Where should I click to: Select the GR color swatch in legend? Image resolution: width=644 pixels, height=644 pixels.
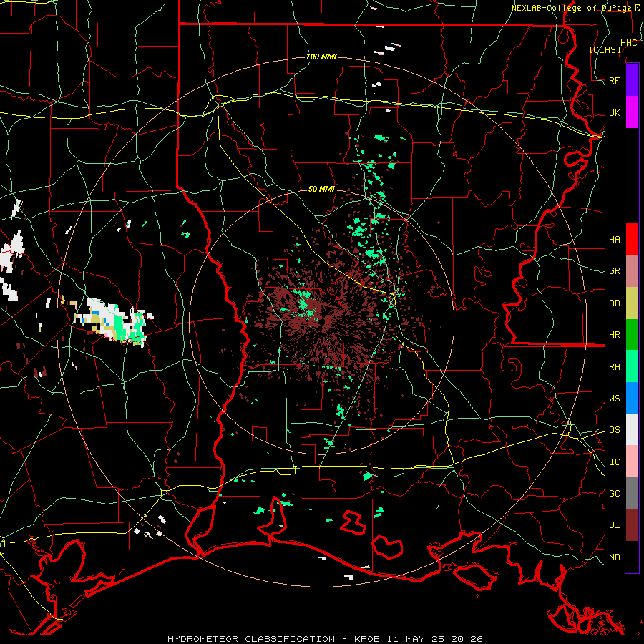point(632,270)
